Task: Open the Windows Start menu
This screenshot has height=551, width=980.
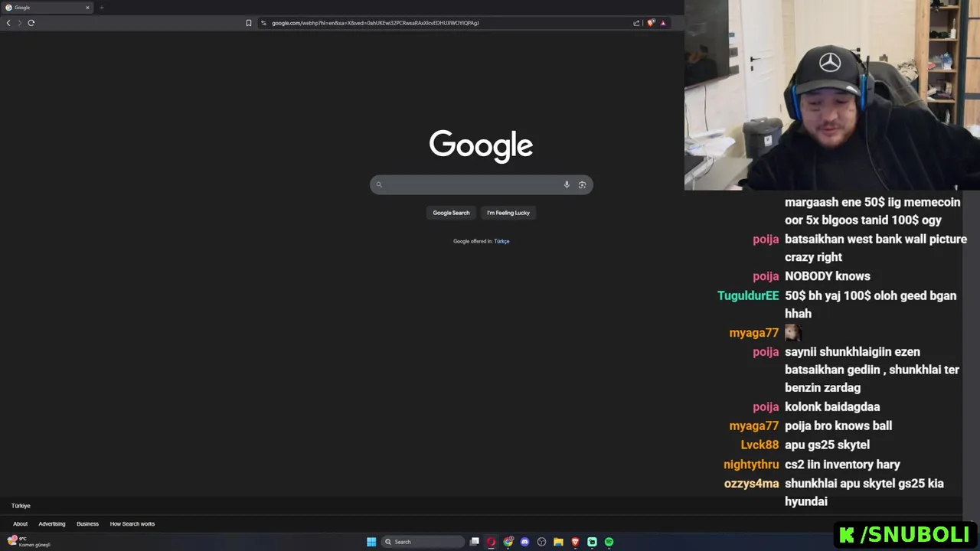Action: [371, 542]
